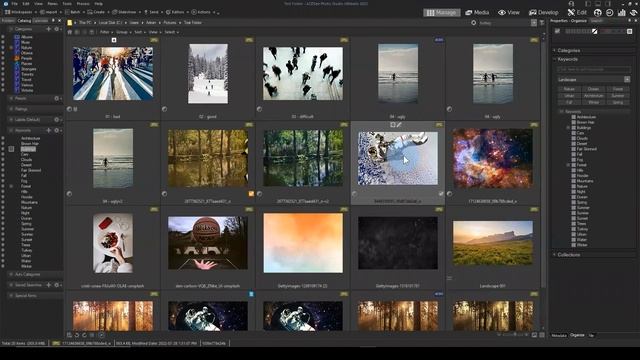
Task: Toggle the tagged checkmark in Properties pane
Action: 557,31
